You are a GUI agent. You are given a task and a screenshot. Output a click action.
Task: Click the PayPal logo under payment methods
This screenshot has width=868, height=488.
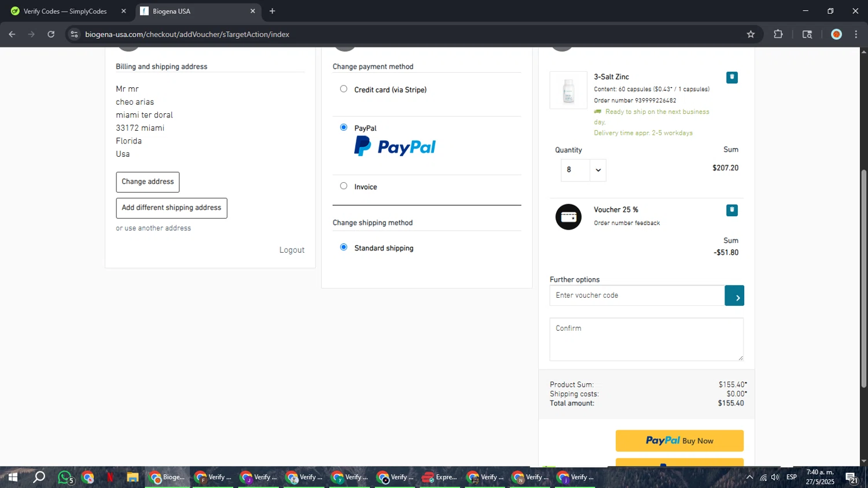(395, 147)
